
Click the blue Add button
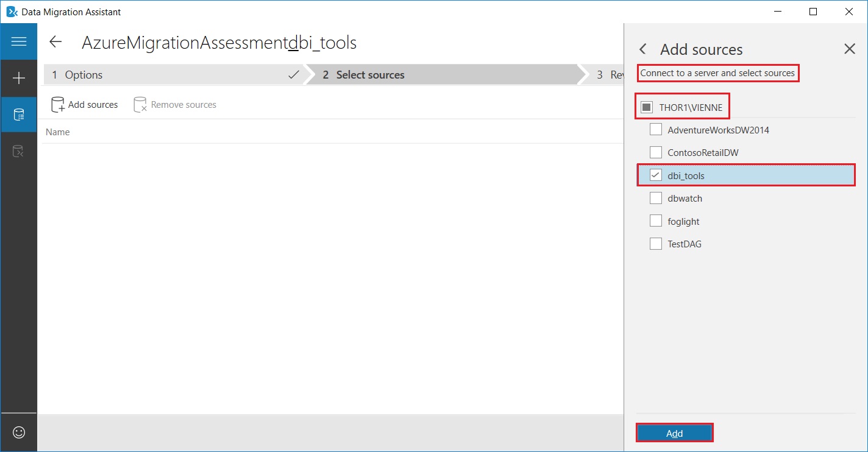point(674,433)
